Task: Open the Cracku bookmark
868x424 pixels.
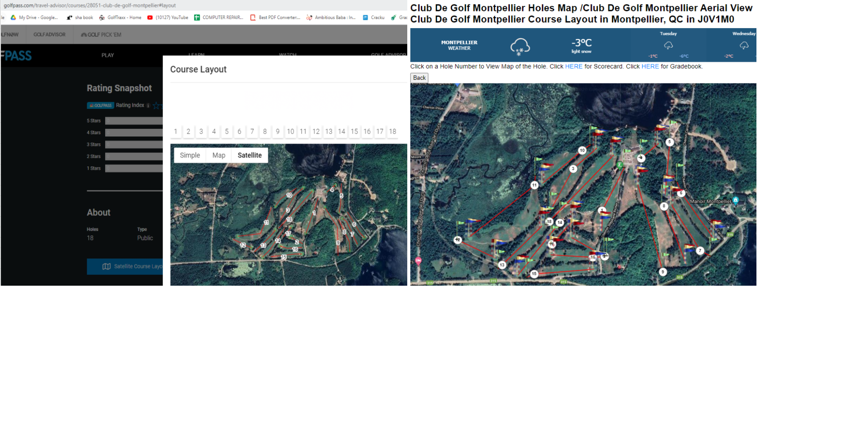Action: [374, 18]
